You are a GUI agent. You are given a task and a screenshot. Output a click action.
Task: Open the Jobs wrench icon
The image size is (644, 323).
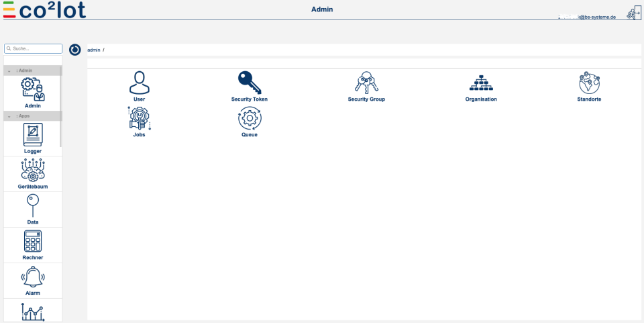click(x=140, y=118)
